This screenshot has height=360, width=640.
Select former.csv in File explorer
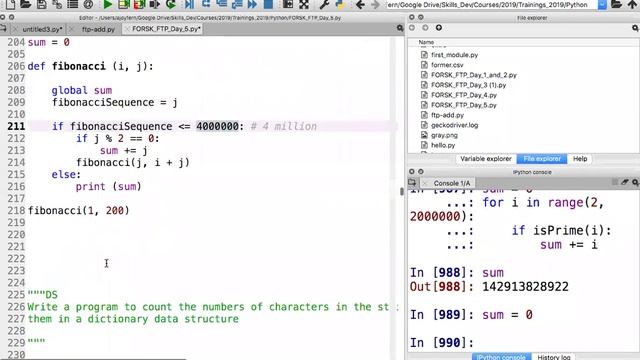(x=447, y=65)
